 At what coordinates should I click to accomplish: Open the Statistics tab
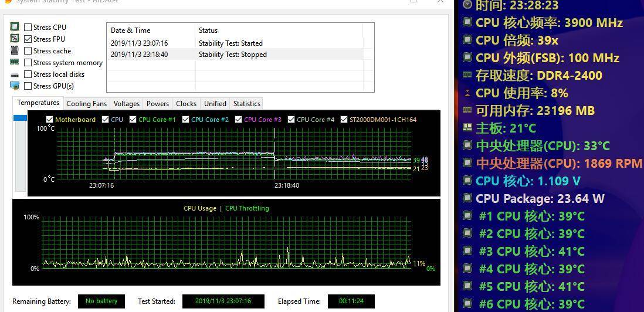point(246,104)
